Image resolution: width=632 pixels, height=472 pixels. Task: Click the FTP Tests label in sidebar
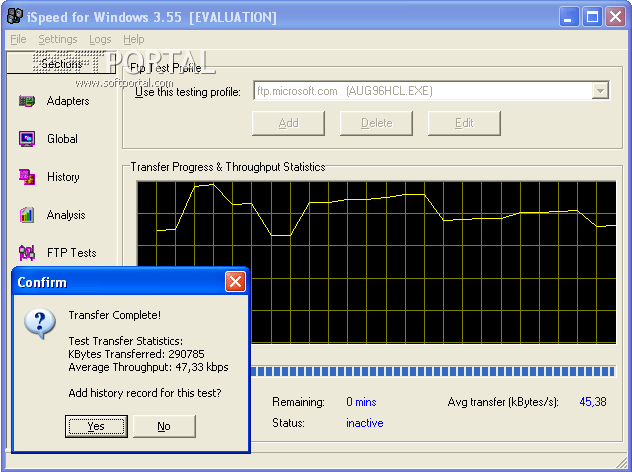click(x=71, y=253)
